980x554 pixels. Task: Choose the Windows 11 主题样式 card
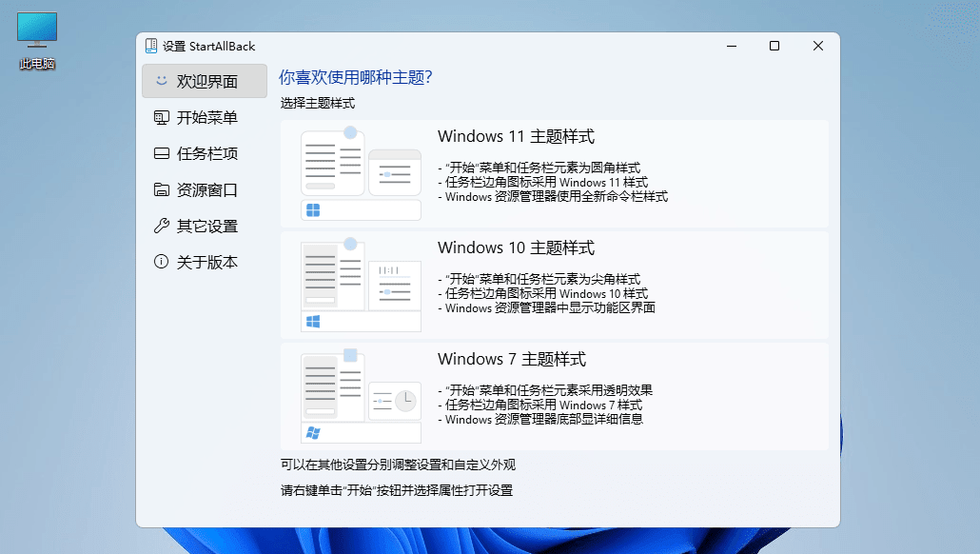555,174
